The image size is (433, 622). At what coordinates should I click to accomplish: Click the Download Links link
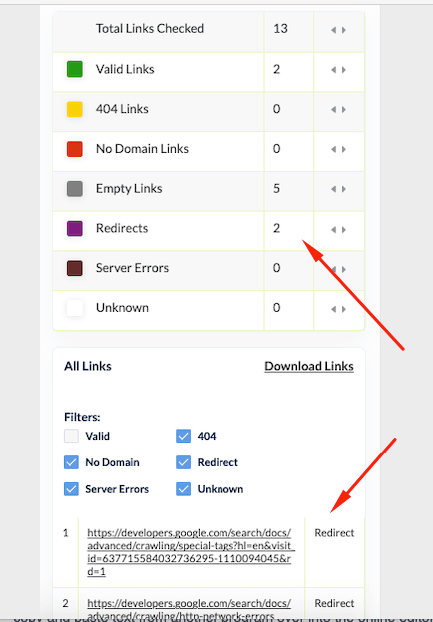(309, 366)
